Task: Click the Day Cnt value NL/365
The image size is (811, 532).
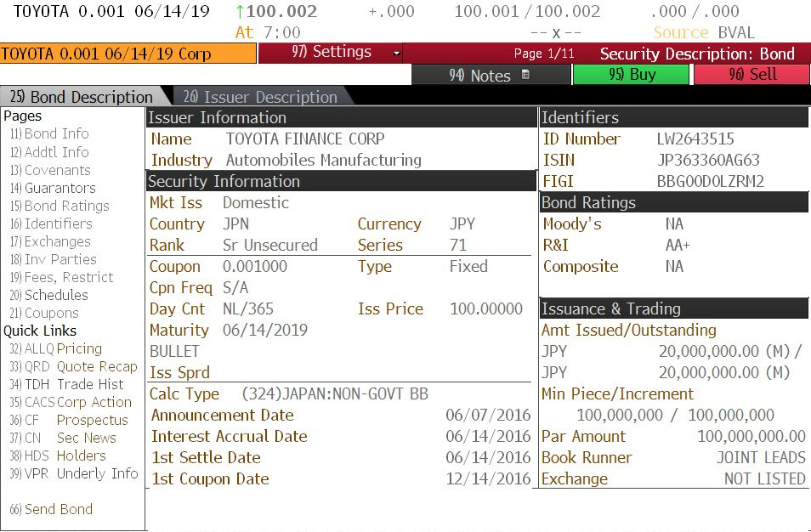Action: click(x=247, y=308)
